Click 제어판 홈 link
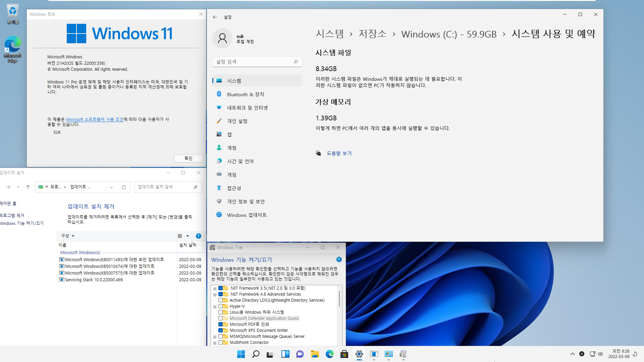The image size is (644, 362). (8, 203)
